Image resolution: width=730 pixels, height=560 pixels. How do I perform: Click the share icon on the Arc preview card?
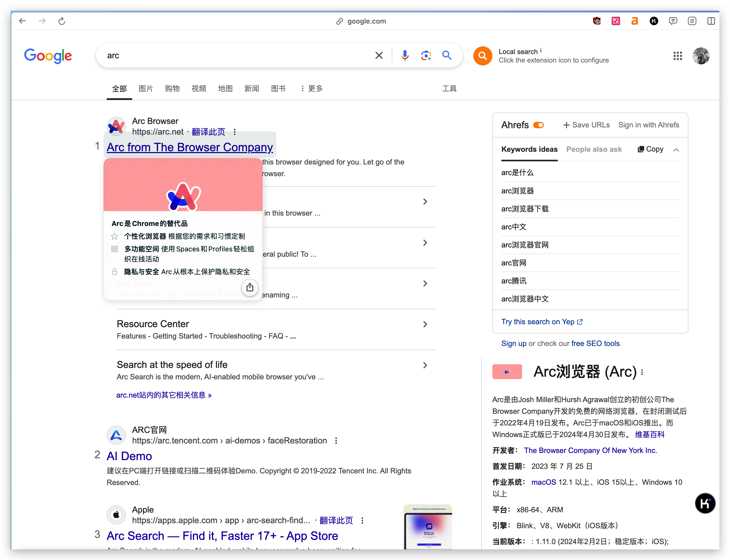(250, 287)
